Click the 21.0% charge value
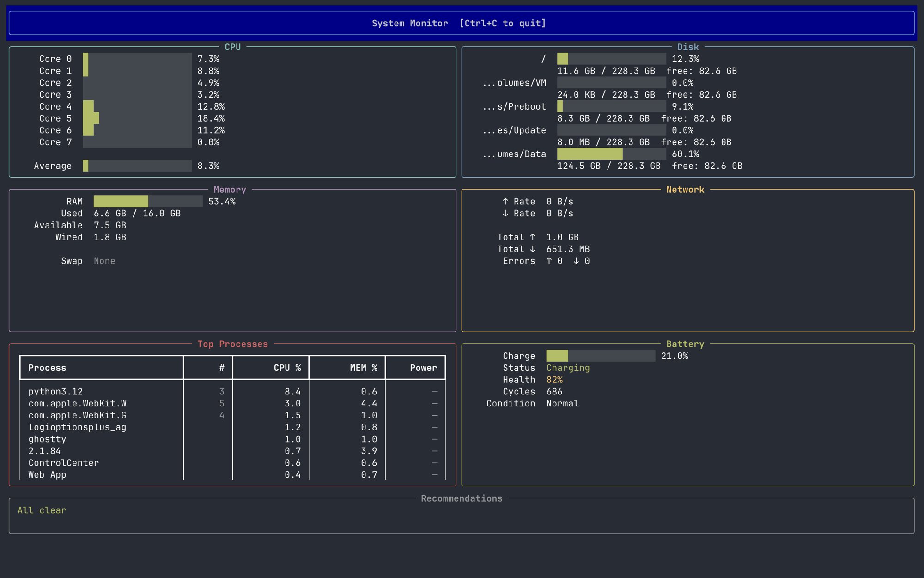 pos(675,356)
